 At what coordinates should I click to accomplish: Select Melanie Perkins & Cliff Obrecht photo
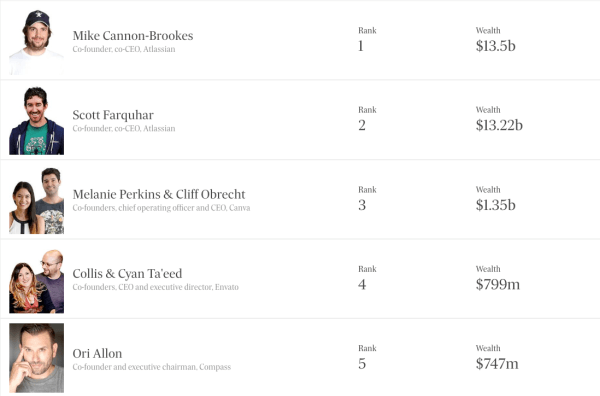(36, 200)
